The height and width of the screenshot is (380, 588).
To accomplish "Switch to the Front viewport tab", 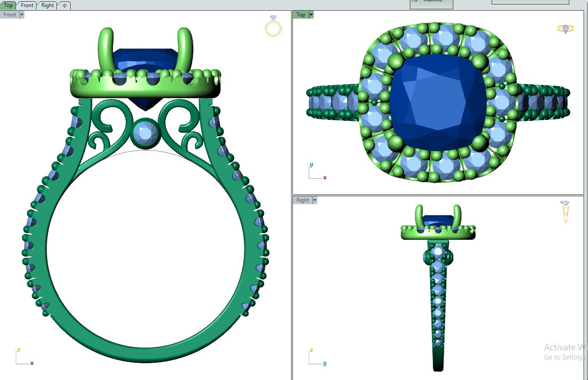I will (27, 5).
